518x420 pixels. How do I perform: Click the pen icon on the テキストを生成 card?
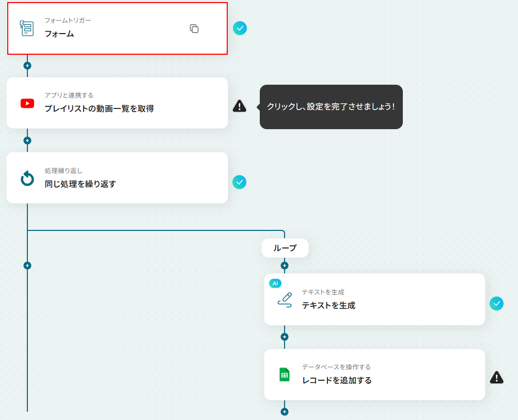(x=285, y=300)
